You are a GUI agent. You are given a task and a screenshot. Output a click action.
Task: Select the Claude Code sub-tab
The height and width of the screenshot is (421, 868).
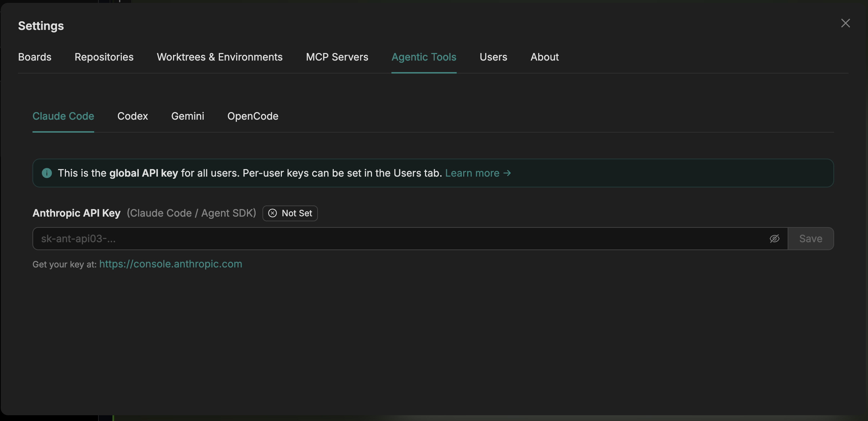coord(63,116)
